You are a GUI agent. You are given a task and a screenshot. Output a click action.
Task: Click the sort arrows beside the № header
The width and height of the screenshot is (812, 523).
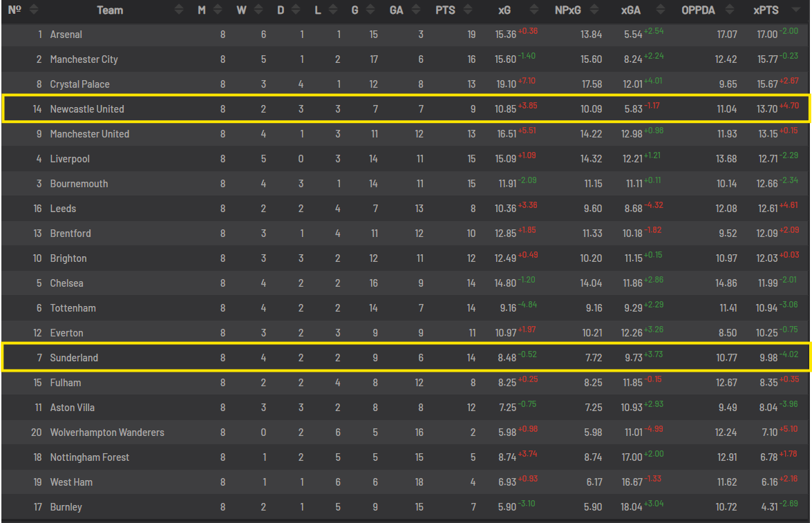(34, 10)
